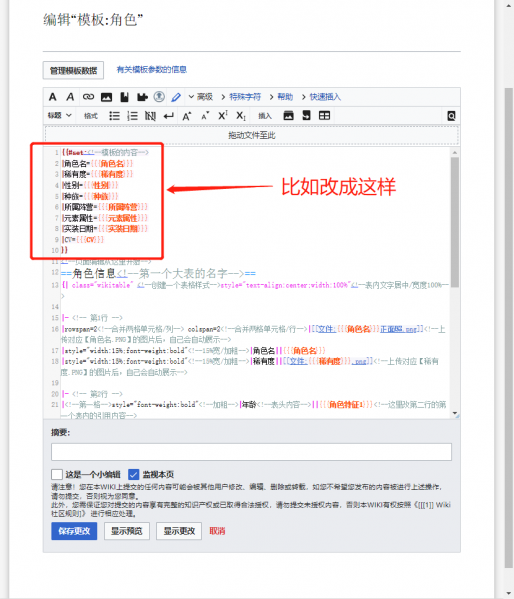Uncheck the watch this page checkbox
Viewport: 514px width, 599px height.
[133, 474]
